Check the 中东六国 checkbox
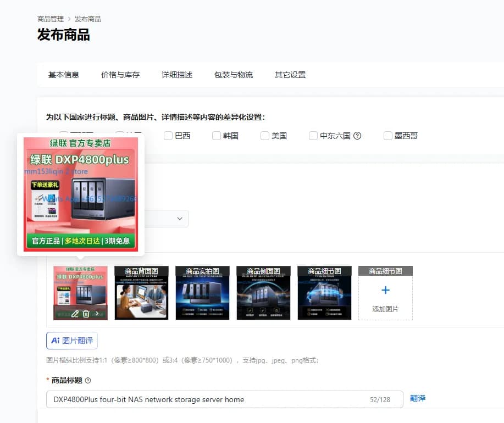504x423 pixels. [313, 136]
